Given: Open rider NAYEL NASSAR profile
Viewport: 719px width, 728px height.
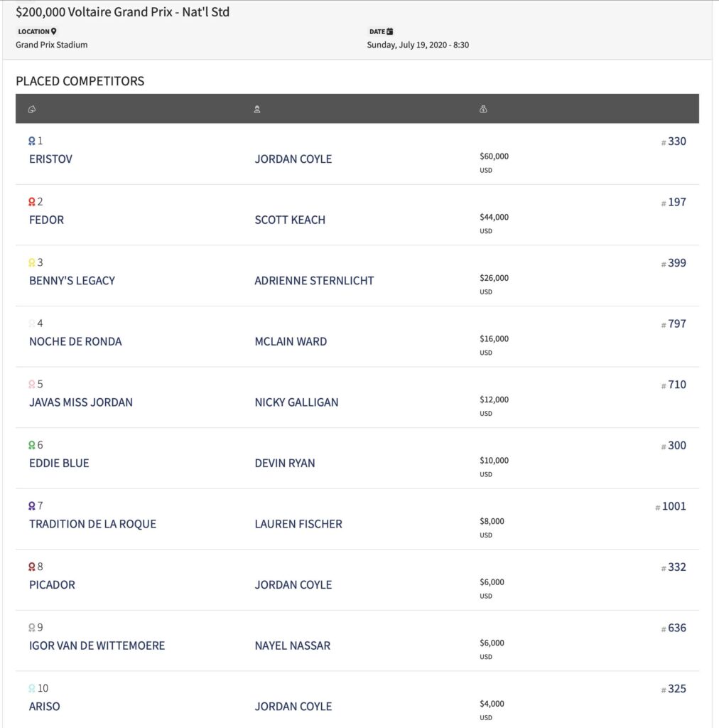Looking at the screenshot, I should 293,646.
